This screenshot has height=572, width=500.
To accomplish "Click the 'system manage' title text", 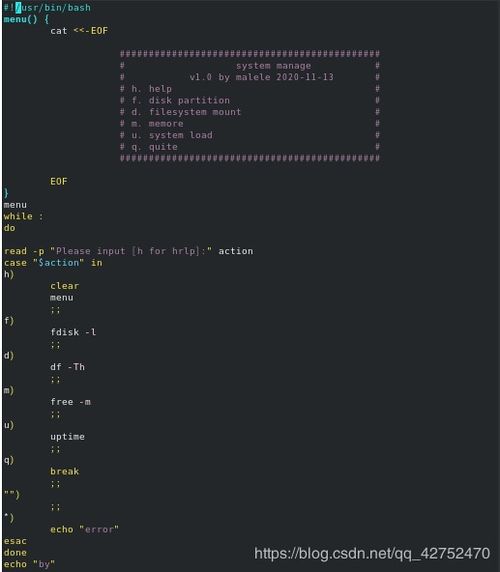I will [274, 66].
